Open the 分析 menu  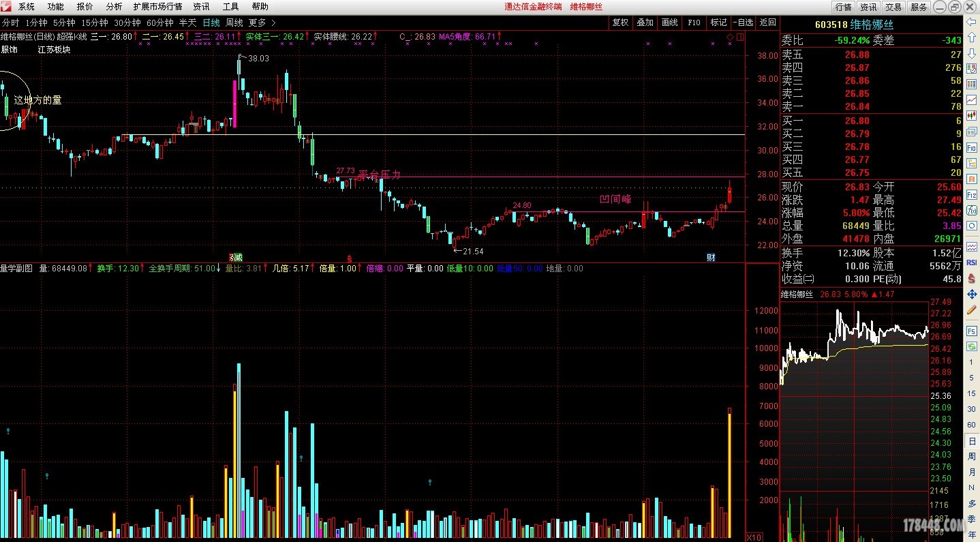(x=114, y=7)
